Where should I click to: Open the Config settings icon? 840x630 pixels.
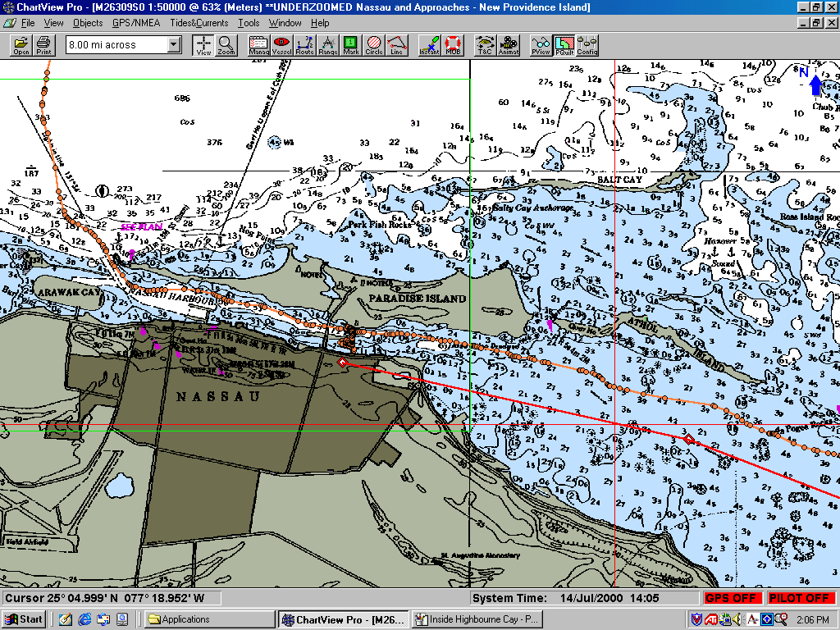pyautogui.click(x=587, y=45)
